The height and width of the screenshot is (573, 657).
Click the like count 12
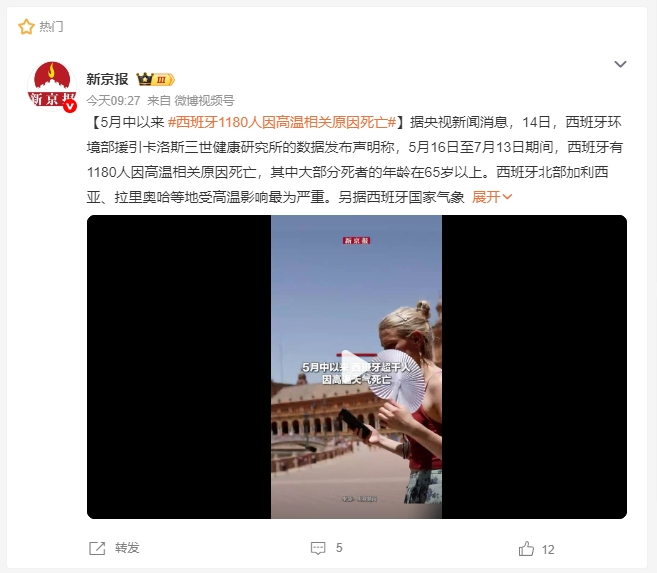tap(548, 549)
